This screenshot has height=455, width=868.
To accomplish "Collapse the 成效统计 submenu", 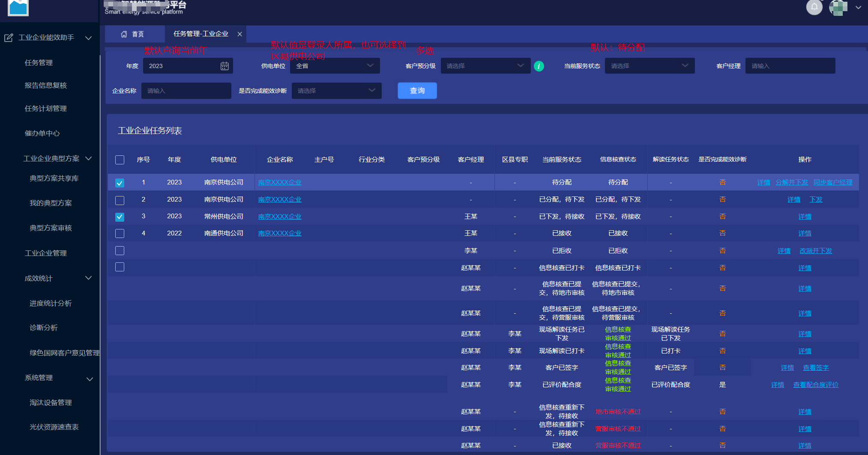I will 89,278.
